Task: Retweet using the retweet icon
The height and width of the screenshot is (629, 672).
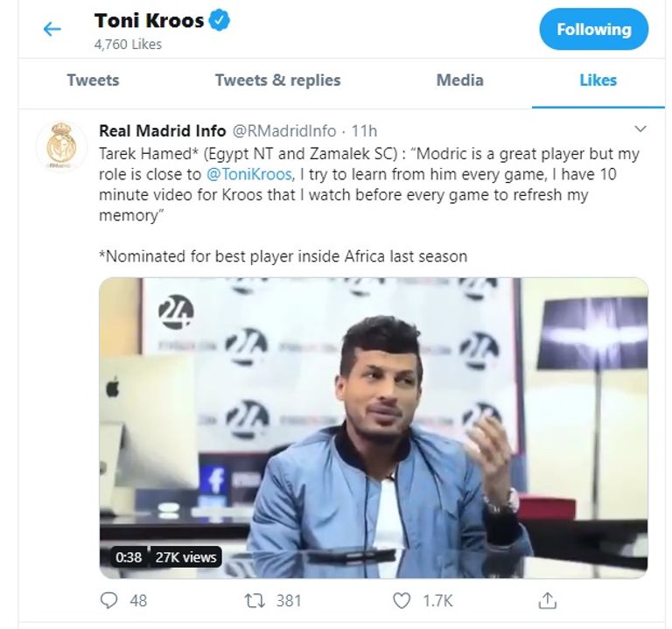Action: tap(256, 600)
